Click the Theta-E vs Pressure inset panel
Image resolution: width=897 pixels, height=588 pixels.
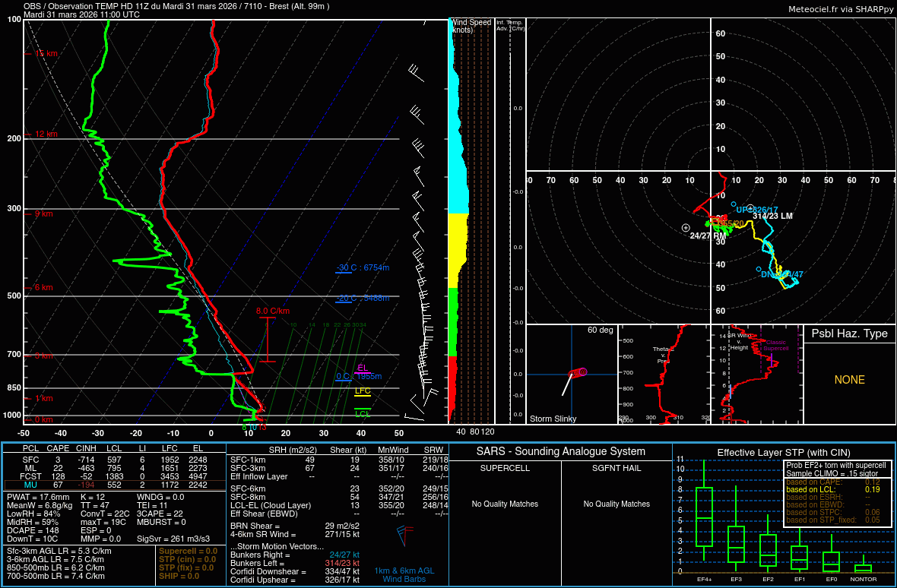[x=665, y=376]
